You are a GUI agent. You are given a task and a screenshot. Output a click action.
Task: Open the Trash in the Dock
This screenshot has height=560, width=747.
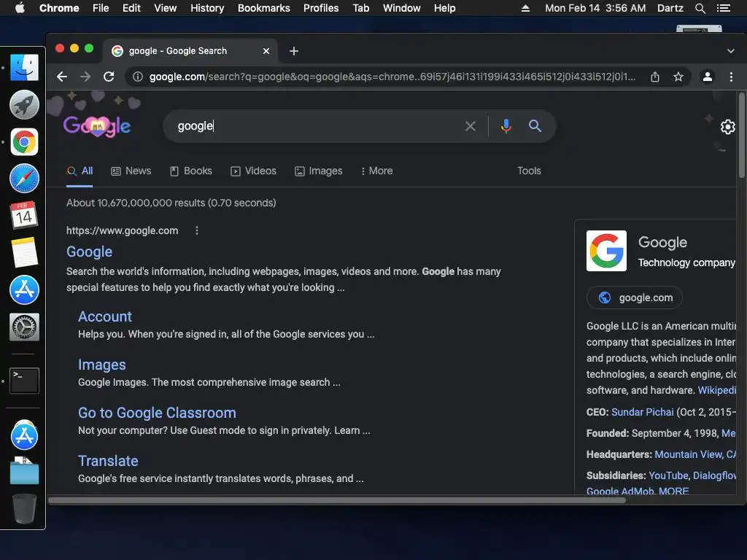[x=24, y=508]
